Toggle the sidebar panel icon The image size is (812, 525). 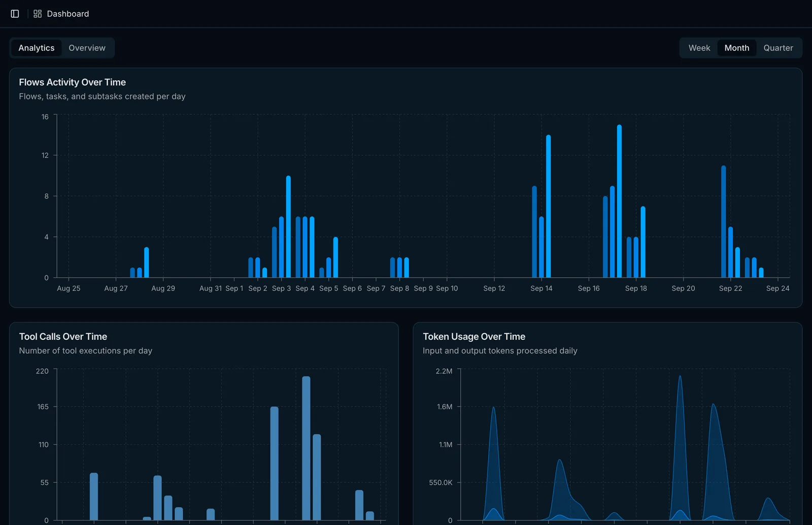pyautogui.click(x=15, y=14)
